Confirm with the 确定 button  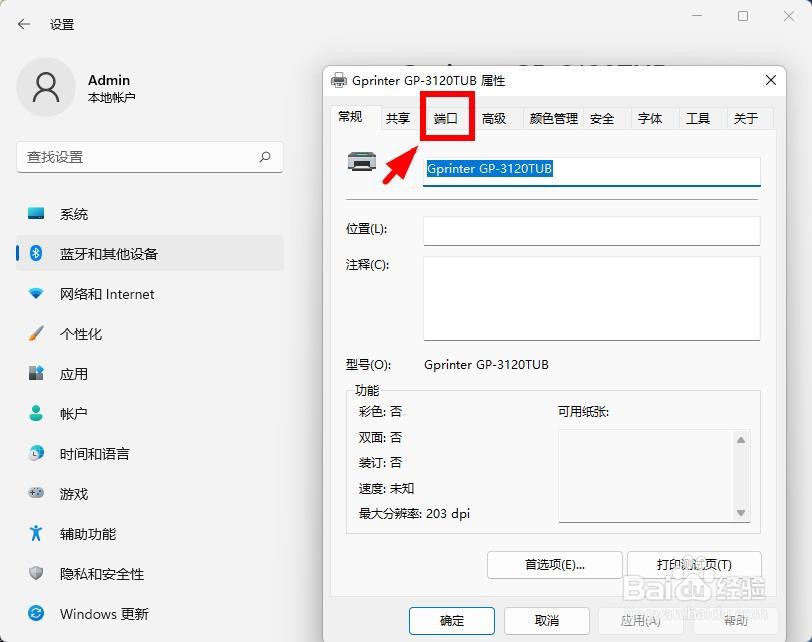tap(452, 620)
